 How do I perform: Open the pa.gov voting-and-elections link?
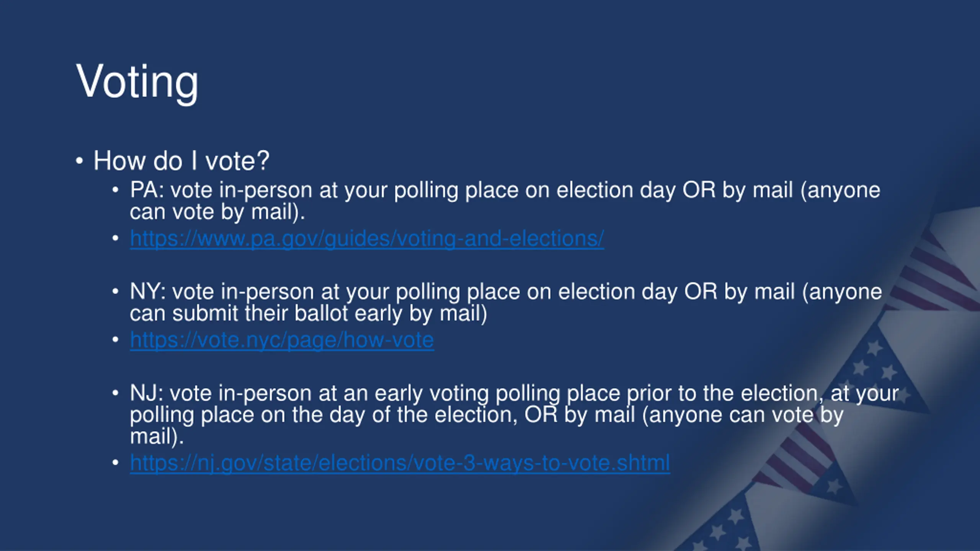pos(367,239)
